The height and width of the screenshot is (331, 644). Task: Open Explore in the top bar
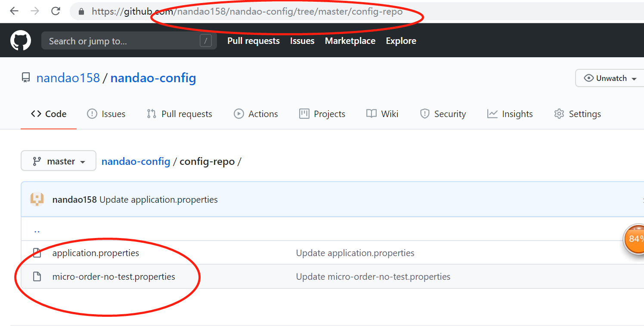401,41
